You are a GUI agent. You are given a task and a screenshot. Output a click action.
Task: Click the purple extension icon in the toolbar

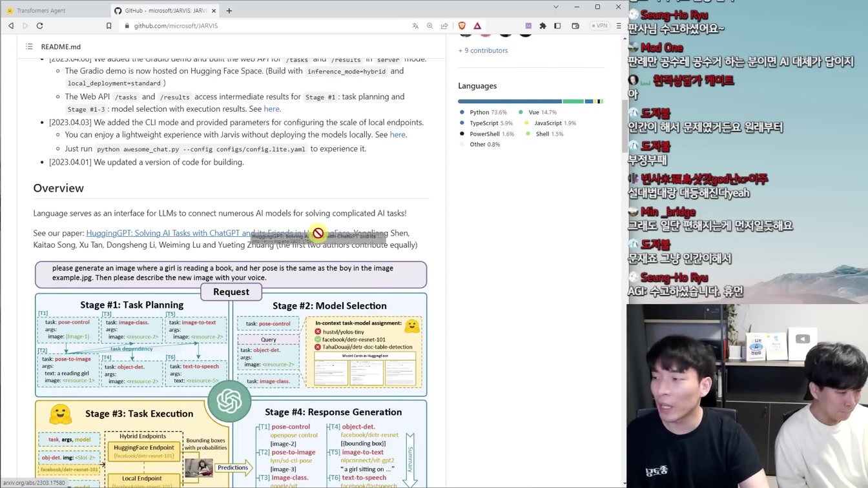coord(528,26)
